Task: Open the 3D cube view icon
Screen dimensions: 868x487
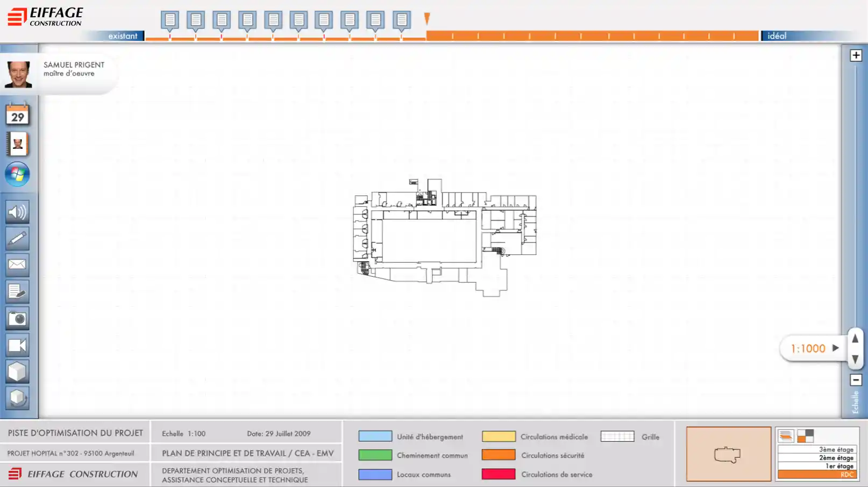Action: [x=17, y=371]
